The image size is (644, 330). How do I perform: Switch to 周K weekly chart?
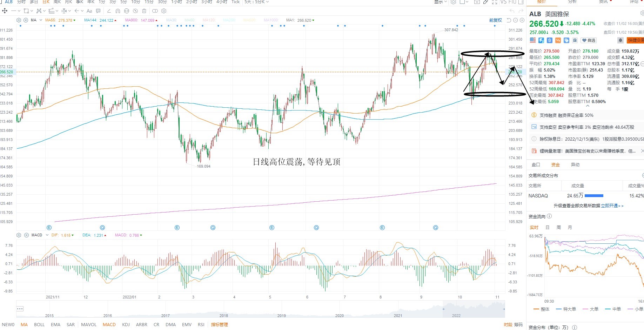(x=57, y=2)
